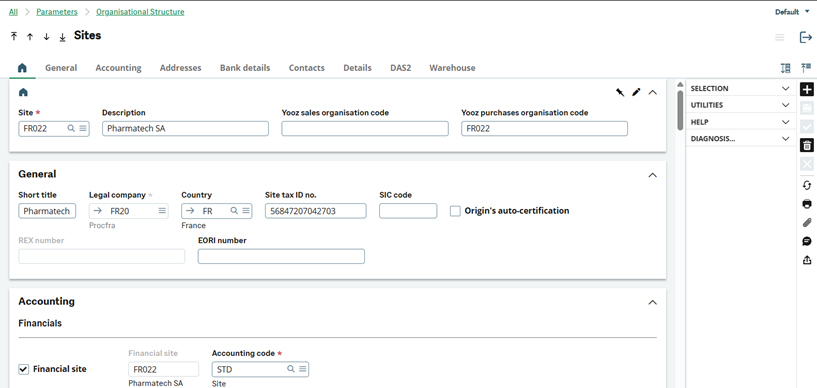Expand the SELECTION panel
The width and height of the screenshot is (817, 388).
(x=740, y=89)
